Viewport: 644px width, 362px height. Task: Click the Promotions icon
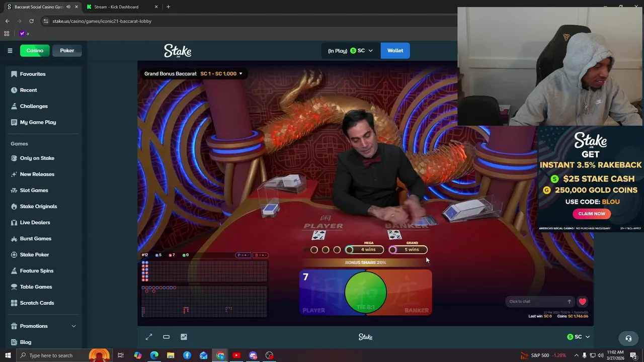pyautogui.click(x=14, y=326)
